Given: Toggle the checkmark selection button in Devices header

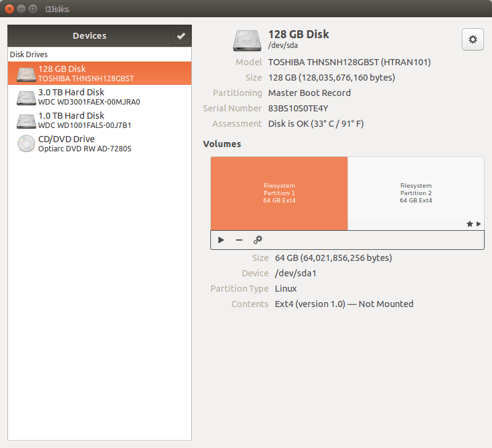Looking at the screenshot, I should tap(181, 36).
